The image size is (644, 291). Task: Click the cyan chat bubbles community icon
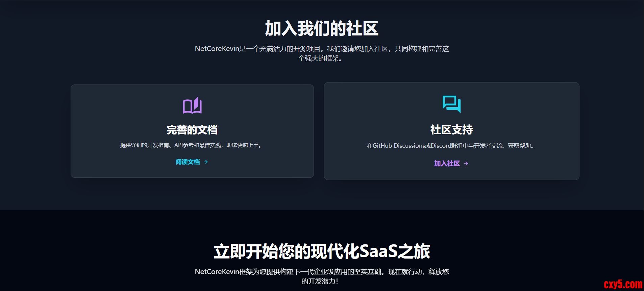pos(452,104)
